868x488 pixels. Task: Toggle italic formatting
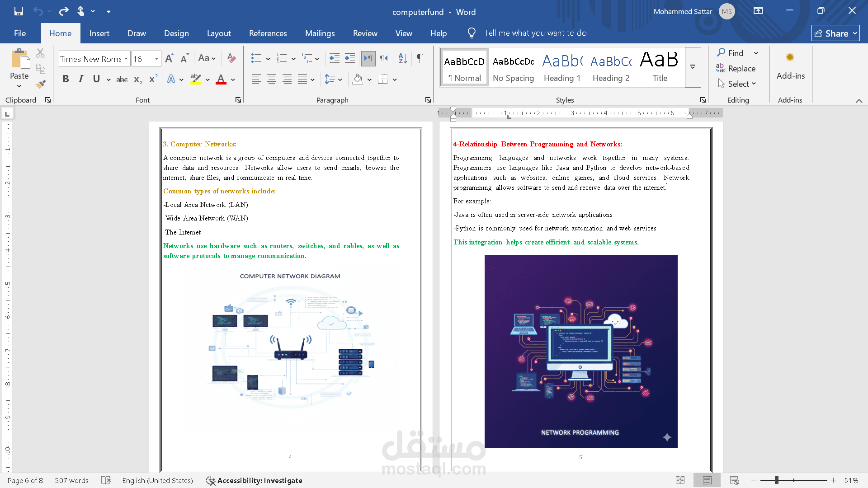(x=81, y=80)
